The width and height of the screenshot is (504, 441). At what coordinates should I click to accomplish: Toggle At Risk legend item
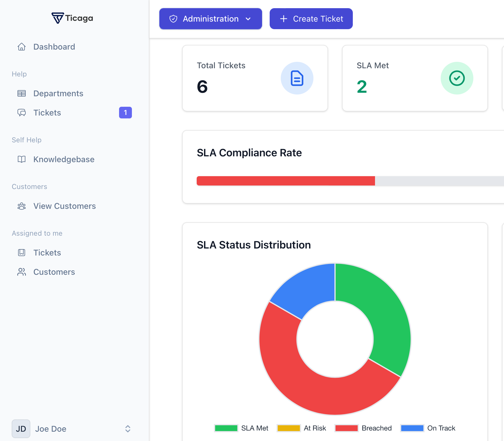pos(301,428)
